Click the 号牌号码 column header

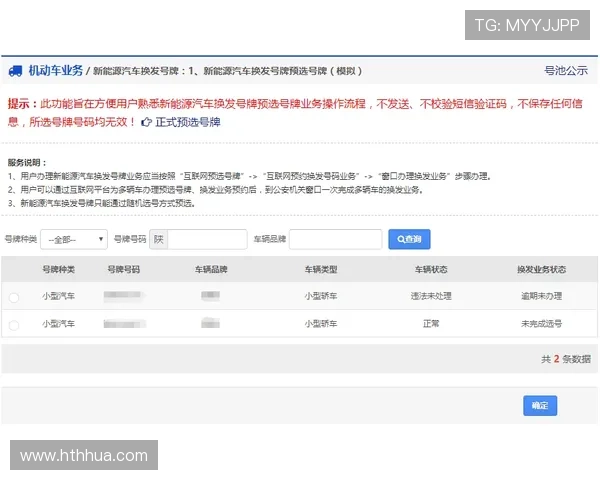tap(124, 269)
